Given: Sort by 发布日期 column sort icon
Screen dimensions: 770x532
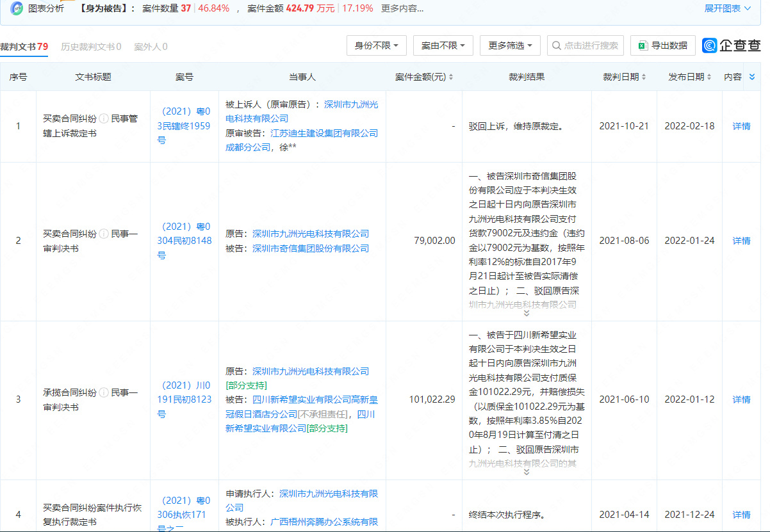Looking at the screenshot, I should point(710,77).
